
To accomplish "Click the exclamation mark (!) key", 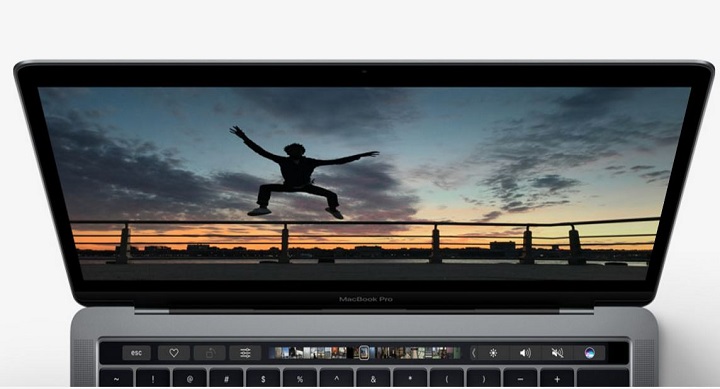I will pyautogui.click(x=153, y=379).
